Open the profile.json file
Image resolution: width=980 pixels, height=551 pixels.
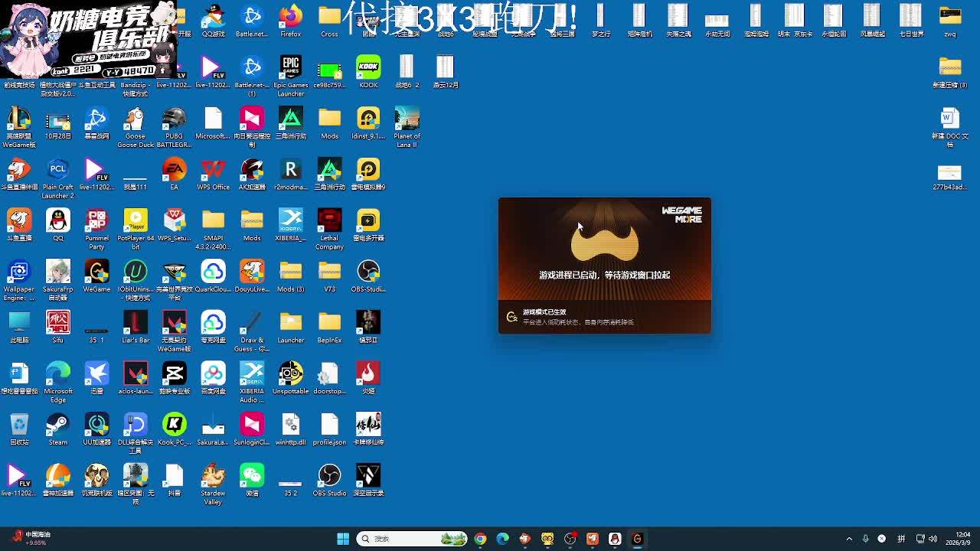click(x=329, y=425)
